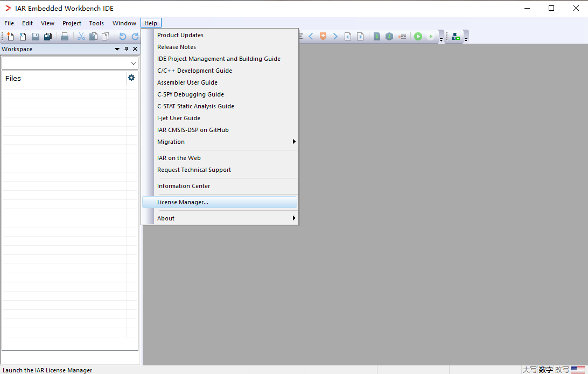Click Navigate Backward document icon
588x374 pixels.
coord(348,37)
